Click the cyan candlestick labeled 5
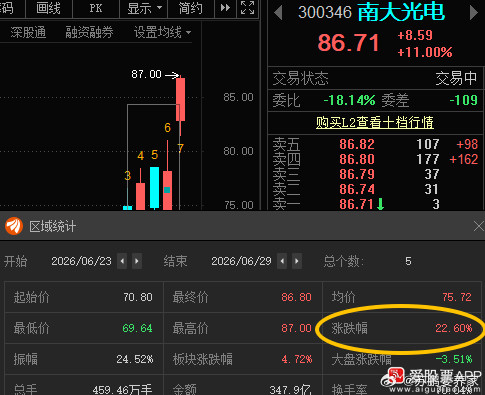The width and height of the screenshot is (485, 395). 154,188
